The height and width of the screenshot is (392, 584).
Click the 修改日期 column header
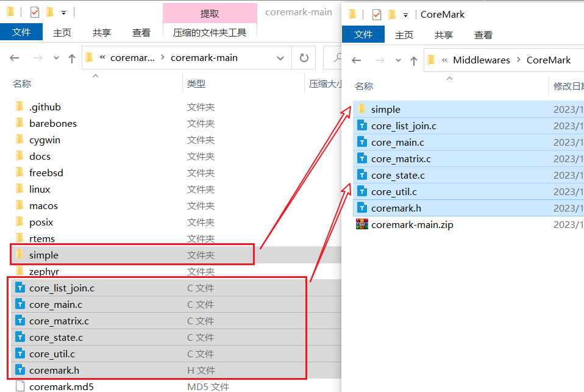(x=568, y=87)
